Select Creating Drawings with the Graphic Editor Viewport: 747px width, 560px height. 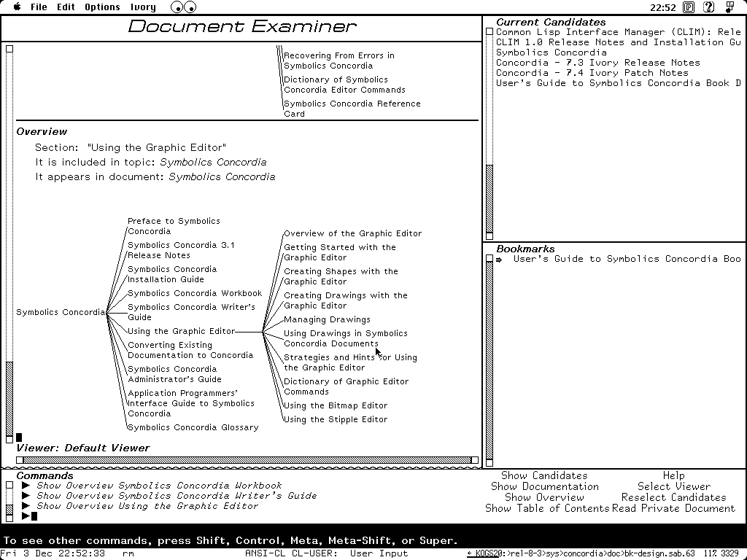(345, 300)
